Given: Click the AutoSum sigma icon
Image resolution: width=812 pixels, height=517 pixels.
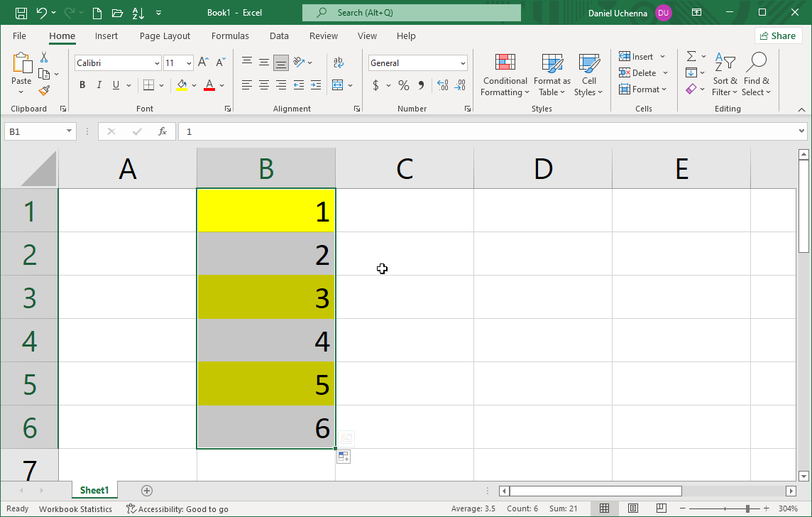Looking at the screenshot, I should point(691,56).
